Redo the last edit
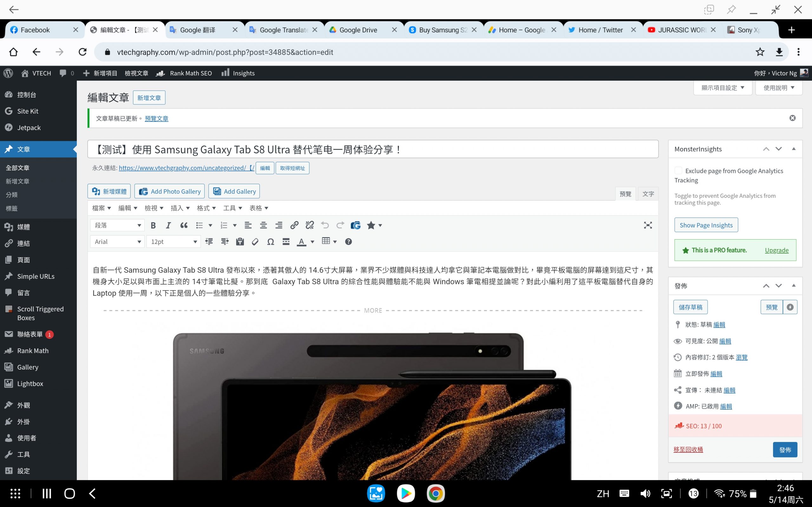The height and width of the screenshot is (507, 812). pyautogui.click(x=340, y=225)
